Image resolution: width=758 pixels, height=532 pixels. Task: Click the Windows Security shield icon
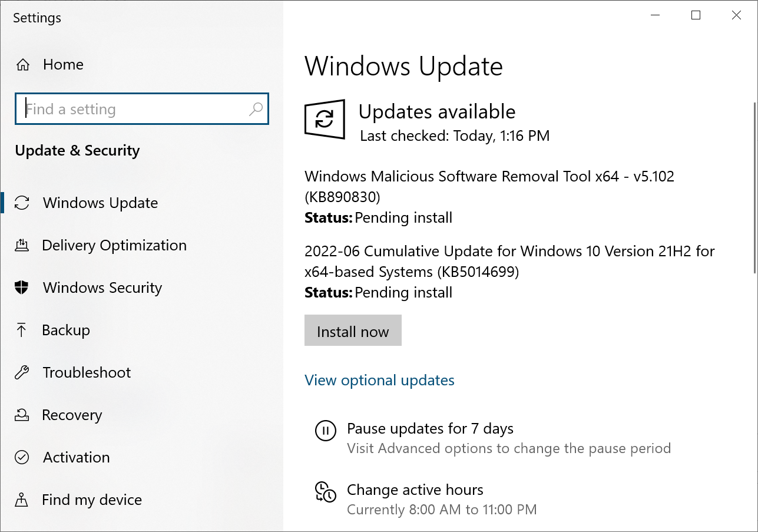click(x=22, y=288)
